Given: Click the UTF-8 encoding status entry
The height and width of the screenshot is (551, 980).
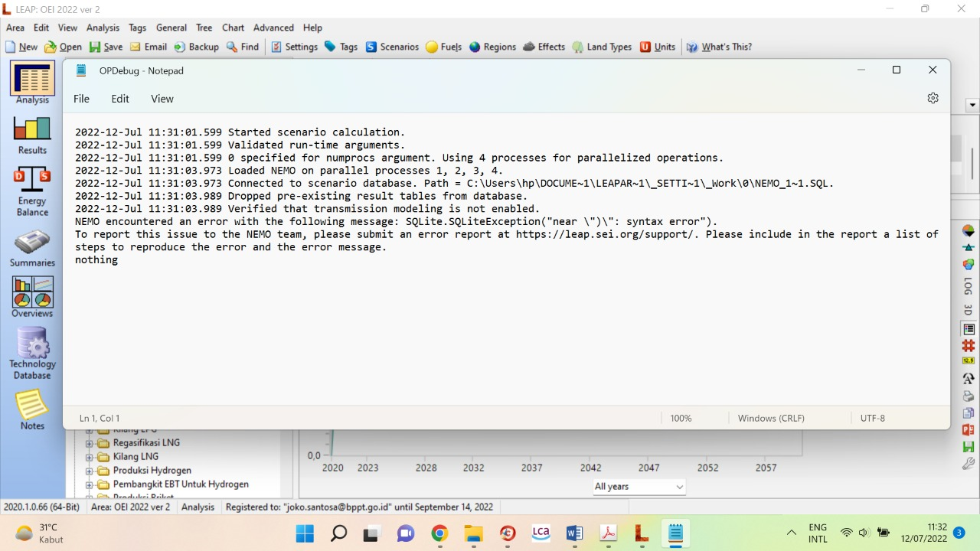Looking at the screenshot, I should pyautogui.click(x=873, y=419).
